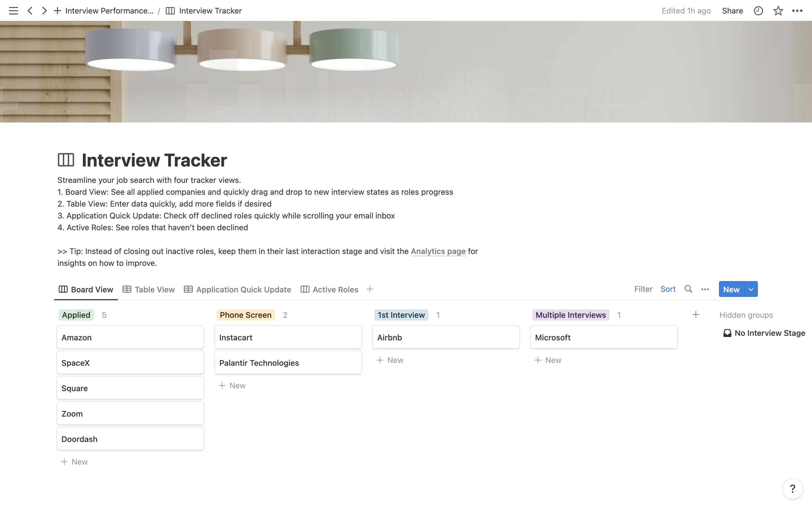The width and height of the screenshot is (812, 508).
Task: Add new card under Applied column
Action: [x=74, y=462]
